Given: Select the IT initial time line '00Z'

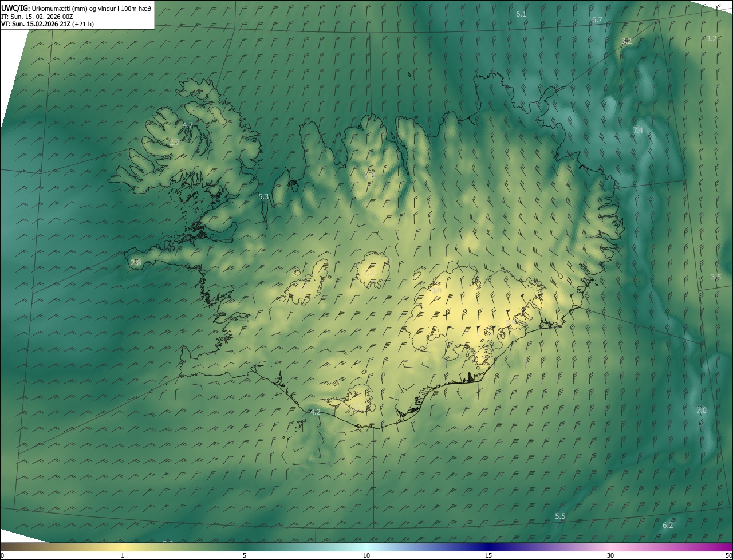Looking at the screenshot, I should point(37,17).
